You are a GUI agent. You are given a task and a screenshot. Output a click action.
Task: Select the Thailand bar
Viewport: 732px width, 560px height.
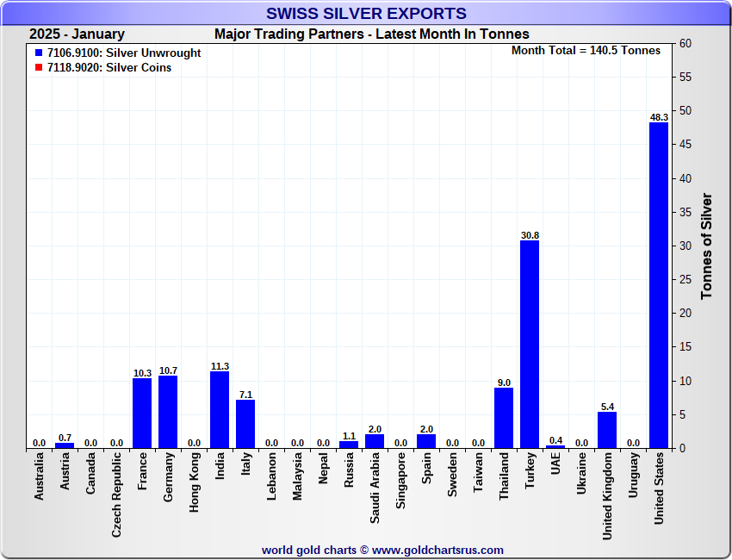[504, 418]
